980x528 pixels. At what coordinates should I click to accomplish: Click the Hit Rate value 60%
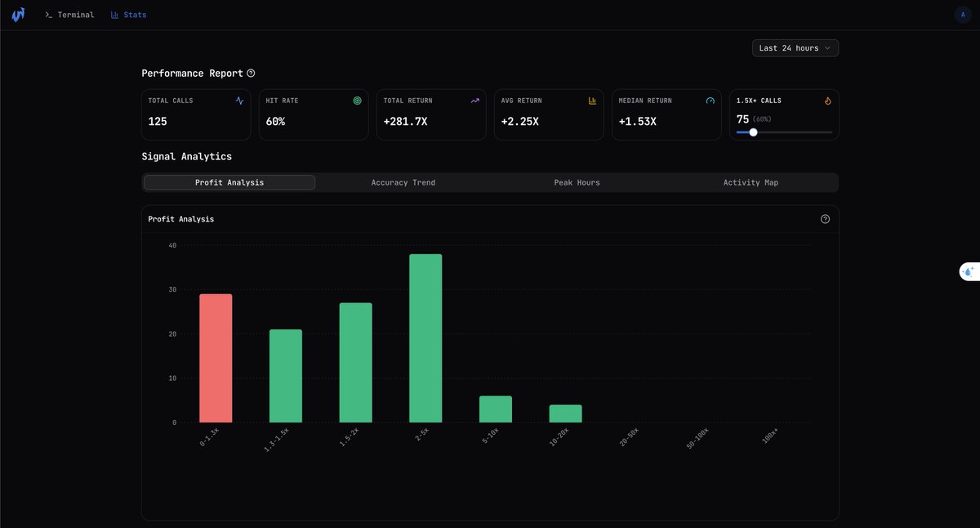click(x=275, y=121)
